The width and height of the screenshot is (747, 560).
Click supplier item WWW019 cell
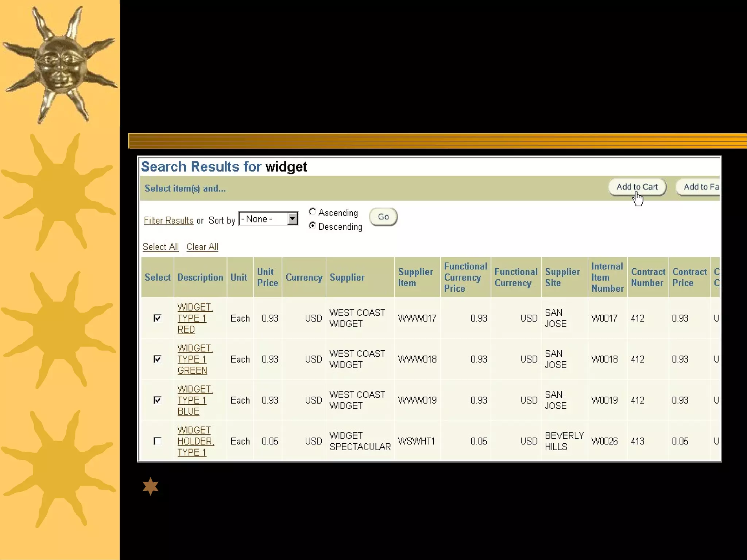coord(417,400)
